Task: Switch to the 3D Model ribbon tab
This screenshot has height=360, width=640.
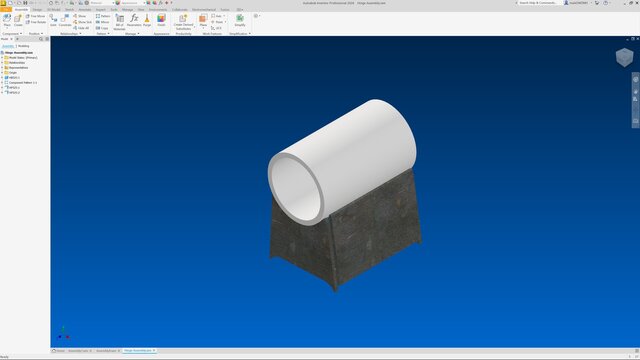Action: pyautogui.click(x=54, y=9)
